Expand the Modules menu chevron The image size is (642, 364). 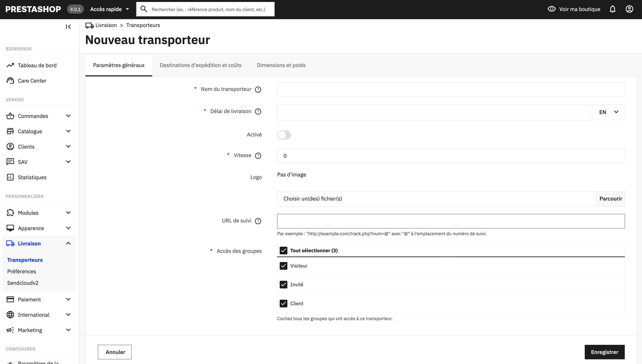point(68,212)
